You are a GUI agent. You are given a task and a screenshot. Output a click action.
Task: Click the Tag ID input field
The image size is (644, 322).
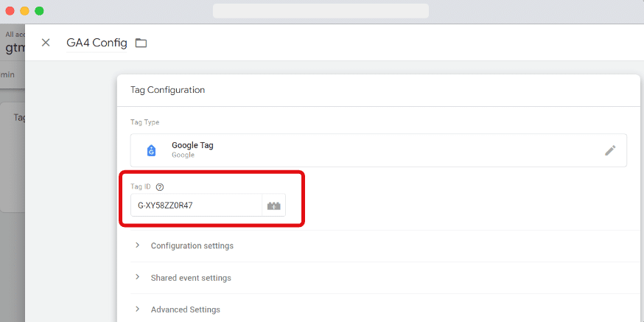(x=196, y=206)
